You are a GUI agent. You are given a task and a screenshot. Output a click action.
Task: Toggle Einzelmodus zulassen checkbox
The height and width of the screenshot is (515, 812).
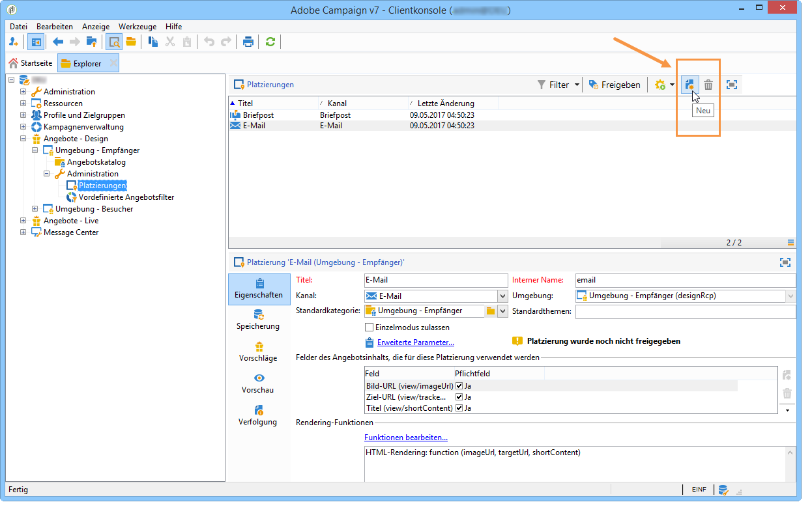[370, 327]
